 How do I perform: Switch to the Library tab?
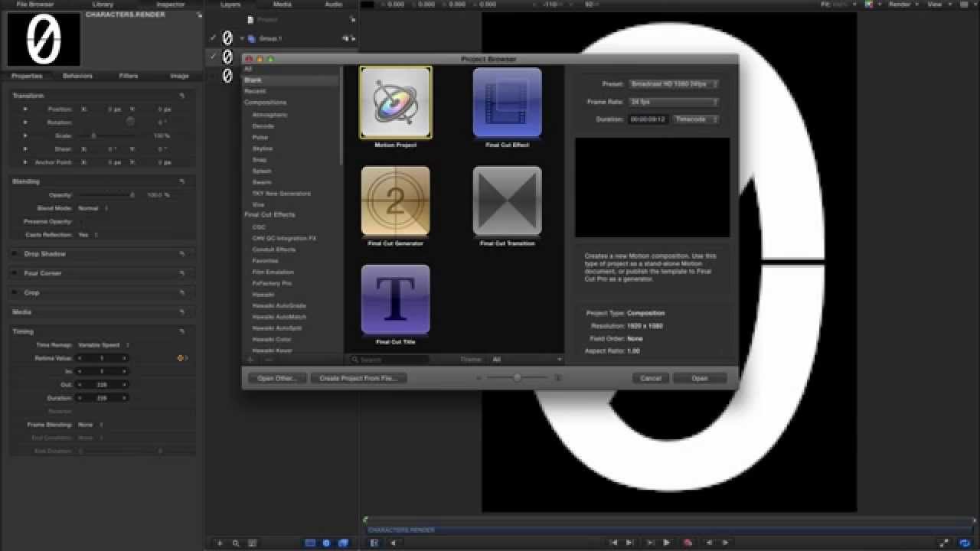(103, 4)
